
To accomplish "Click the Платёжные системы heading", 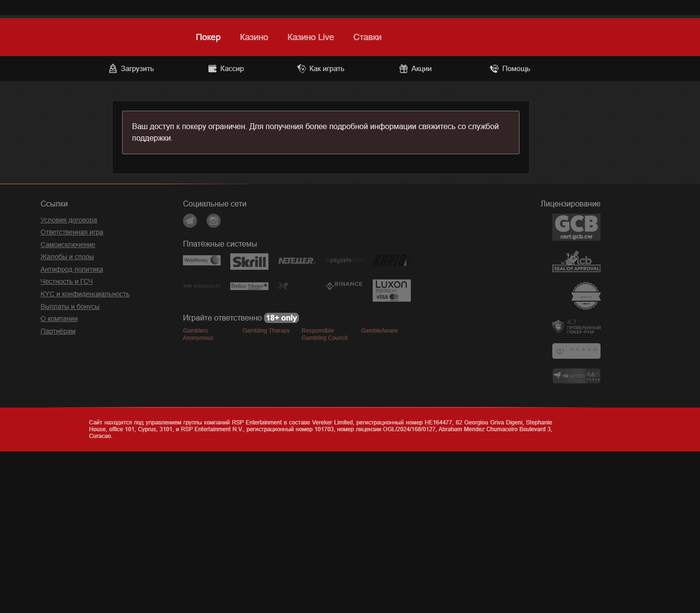I will tap(220, 244).
